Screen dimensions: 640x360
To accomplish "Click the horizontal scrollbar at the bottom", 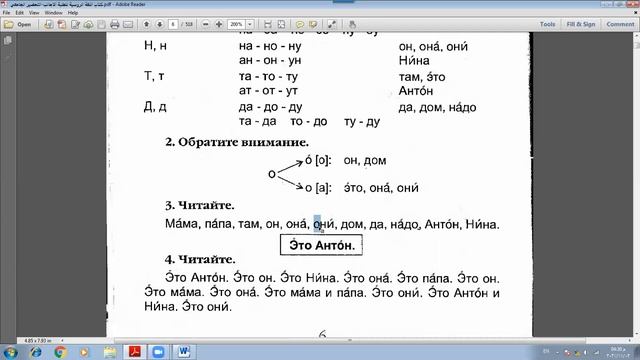I will click(350, 340).
